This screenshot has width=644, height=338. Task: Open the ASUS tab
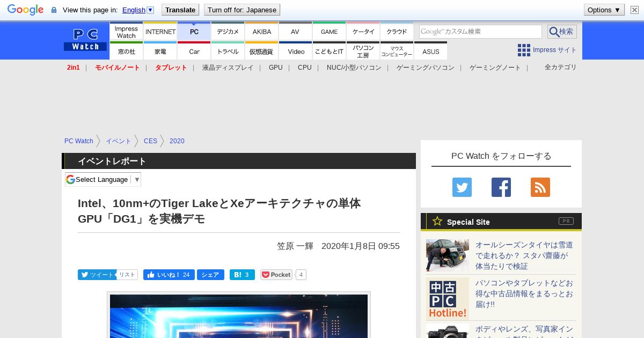pyautogui.click(x=430, y=51)
